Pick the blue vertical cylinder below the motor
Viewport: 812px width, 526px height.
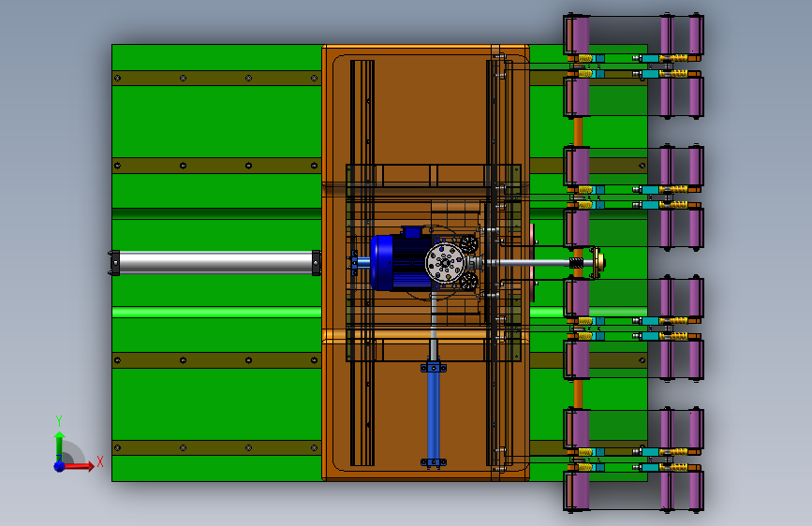click(434, 412)
